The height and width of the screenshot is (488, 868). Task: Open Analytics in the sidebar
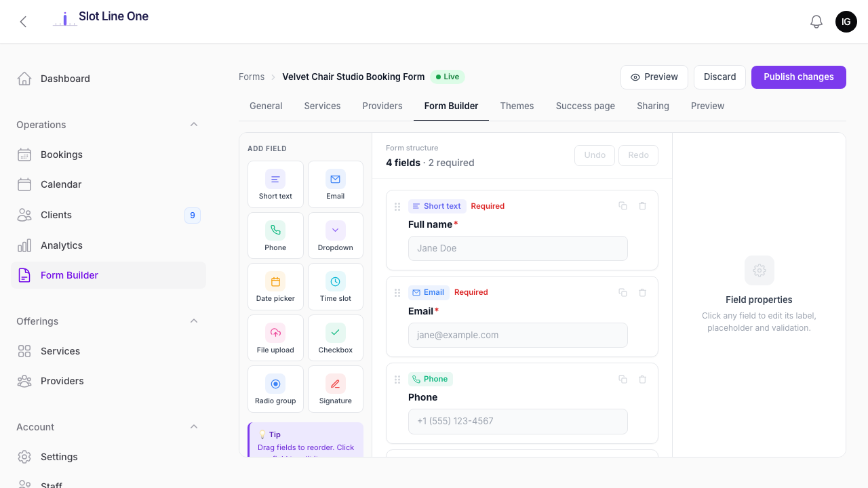(108, 245)
